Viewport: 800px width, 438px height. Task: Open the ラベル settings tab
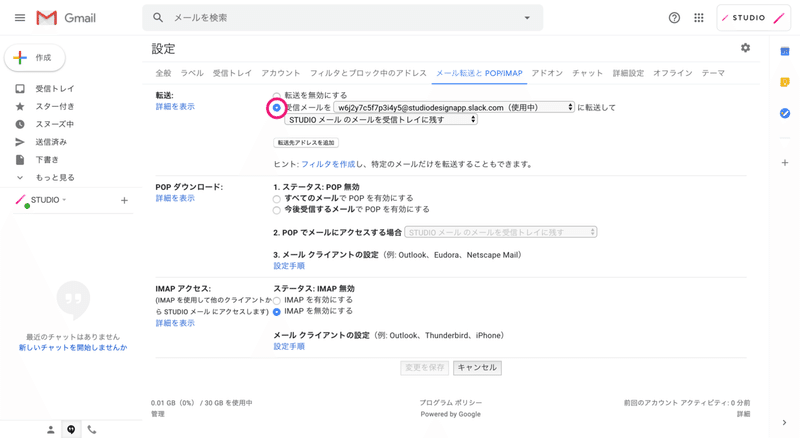[x=192, y=73]
